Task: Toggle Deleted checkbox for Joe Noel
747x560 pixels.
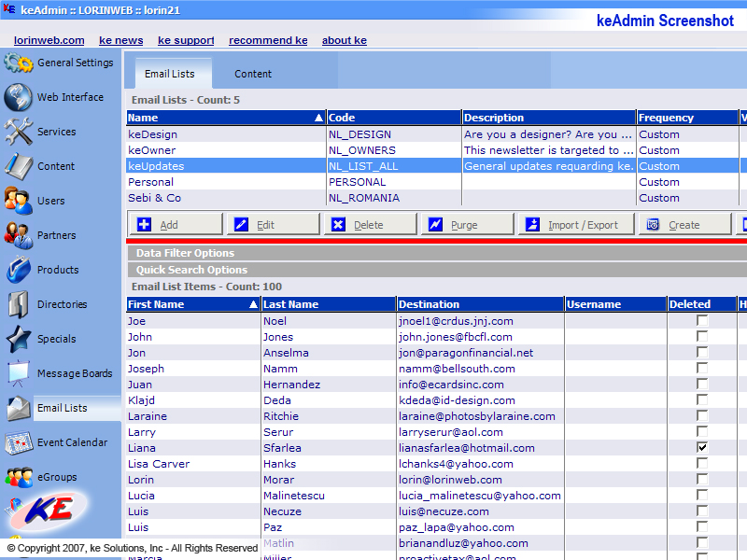Action: coord(702,320)
